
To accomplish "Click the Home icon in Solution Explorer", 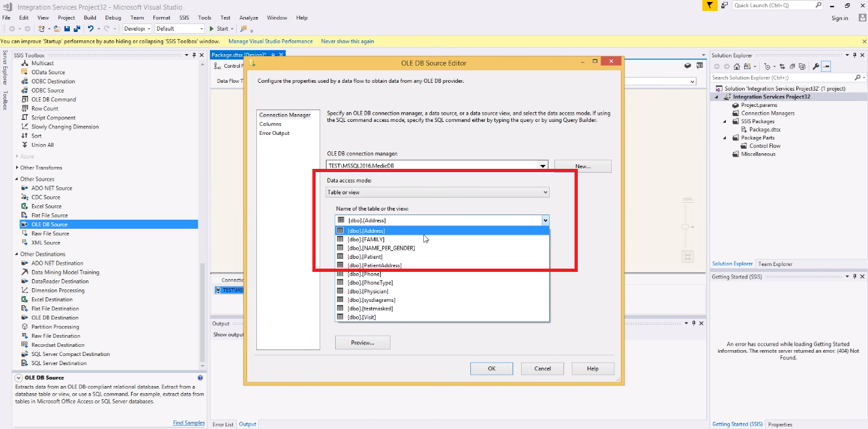I will coord(737,67).
